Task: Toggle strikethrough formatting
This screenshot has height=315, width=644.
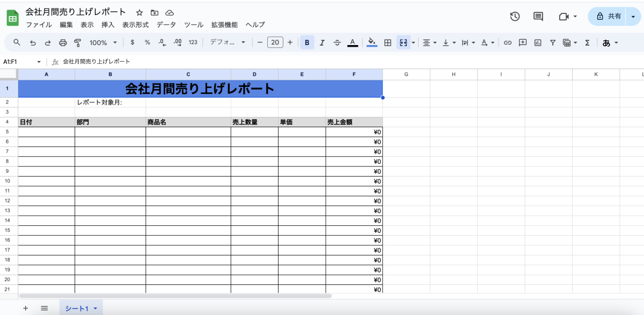Action: 337,42
